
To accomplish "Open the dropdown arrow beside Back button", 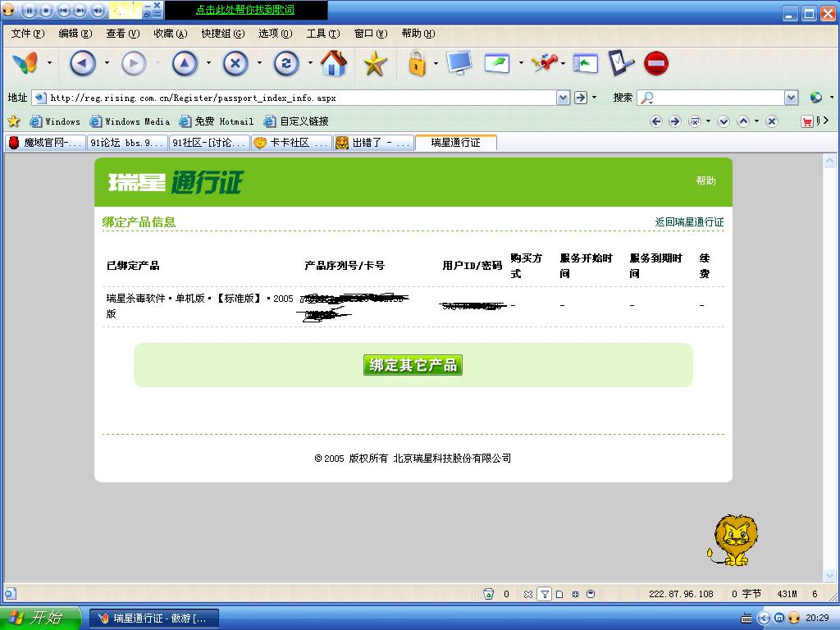I will coord(107,63).
